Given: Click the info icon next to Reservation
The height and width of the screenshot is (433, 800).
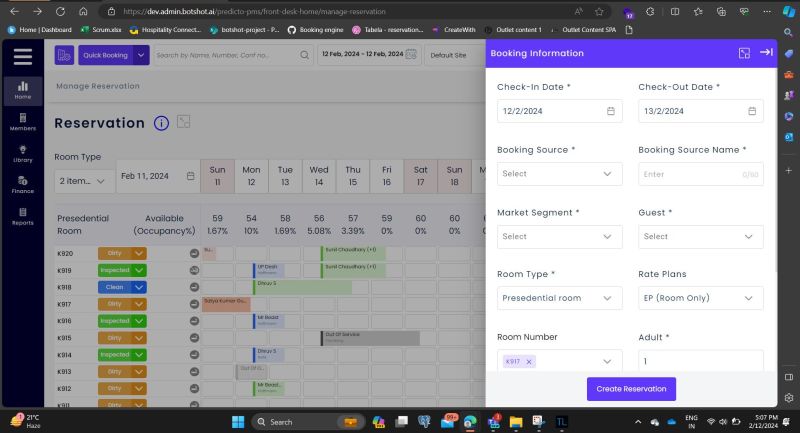Looking at the screenshot, I should point(161,123).
